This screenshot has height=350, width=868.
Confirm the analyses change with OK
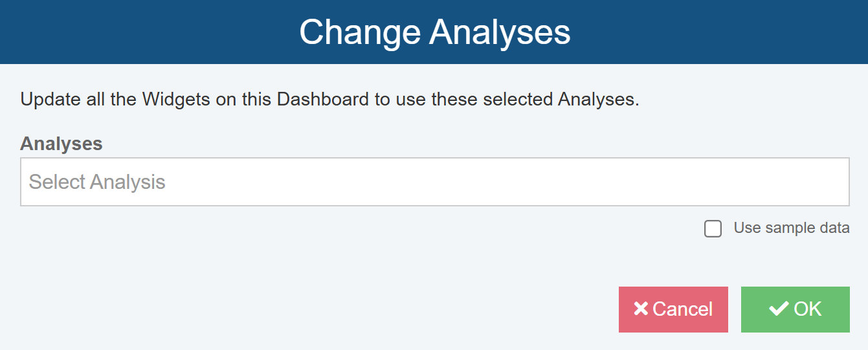[795, 309]
